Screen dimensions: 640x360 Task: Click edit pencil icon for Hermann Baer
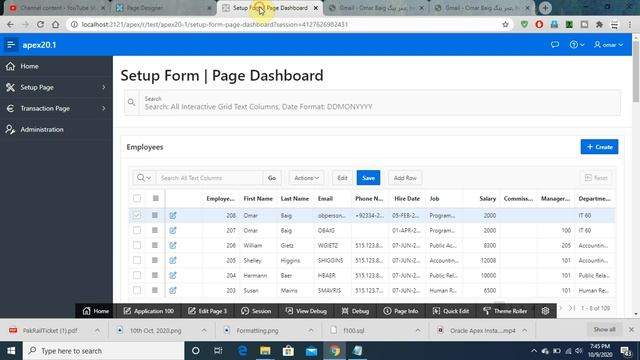click(x=173, y=275)
